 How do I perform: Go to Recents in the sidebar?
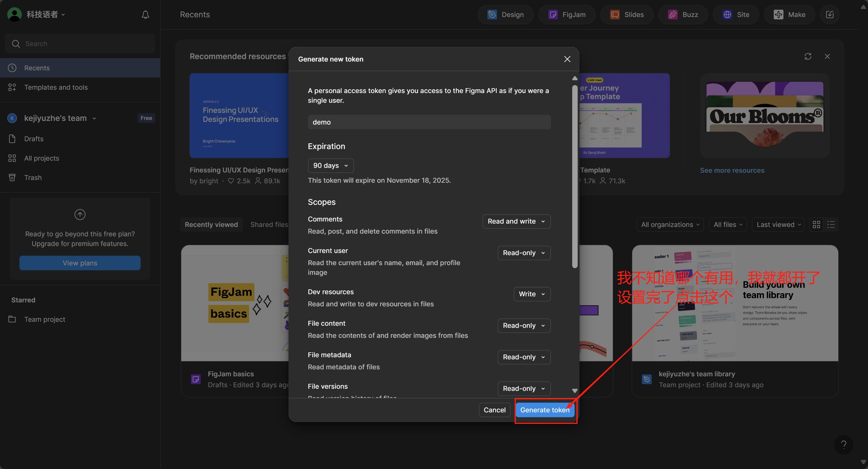click(x=80, y=68)
